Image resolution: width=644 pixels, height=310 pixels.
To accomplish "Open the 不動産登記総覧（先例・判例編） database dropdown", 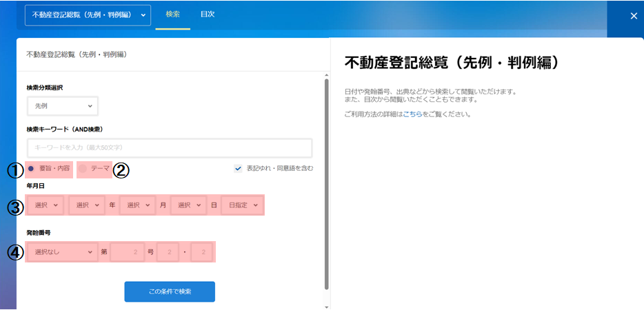I will tap(88, 15).
